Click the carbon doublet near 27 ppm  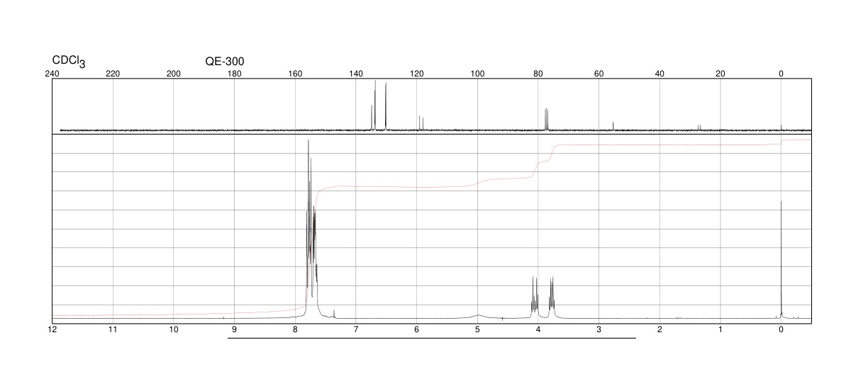click(699, 127)
